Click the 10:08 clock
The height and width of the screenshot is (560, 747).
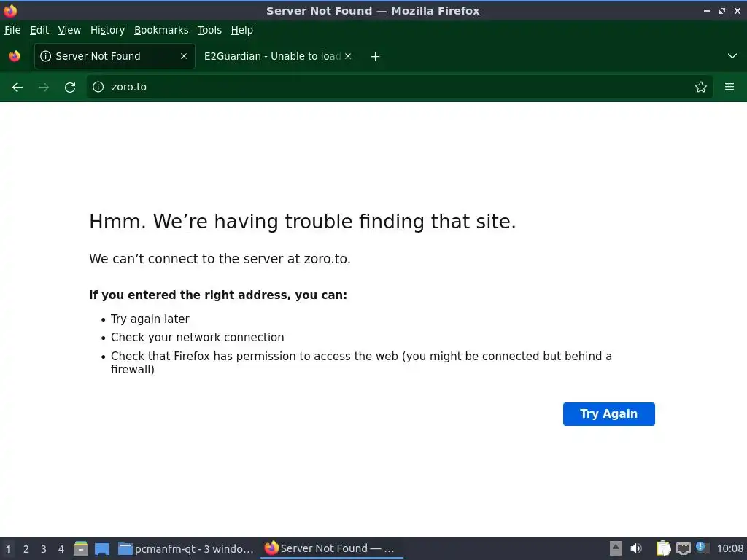coord(729,548)
